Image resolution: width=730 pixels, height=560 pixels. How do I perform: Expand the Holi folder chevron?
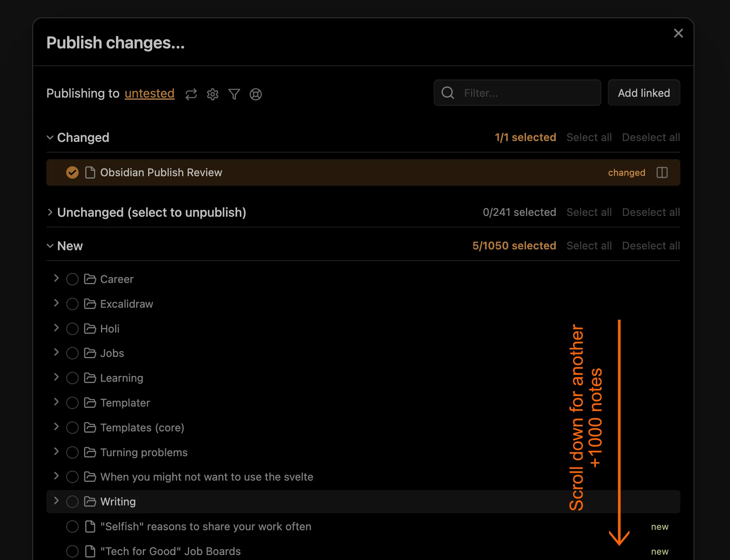[56, 328]
